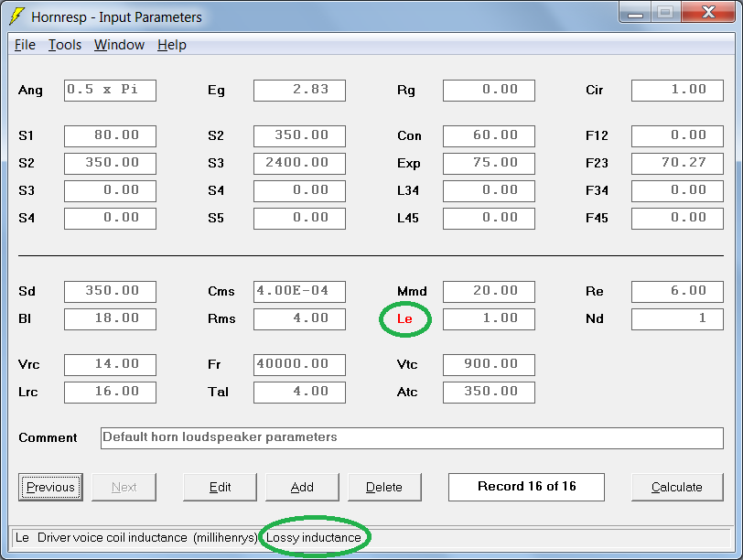Select the S4 field in the L45 row
Viewport: 743px width, 560px height.
pos(110,219)
